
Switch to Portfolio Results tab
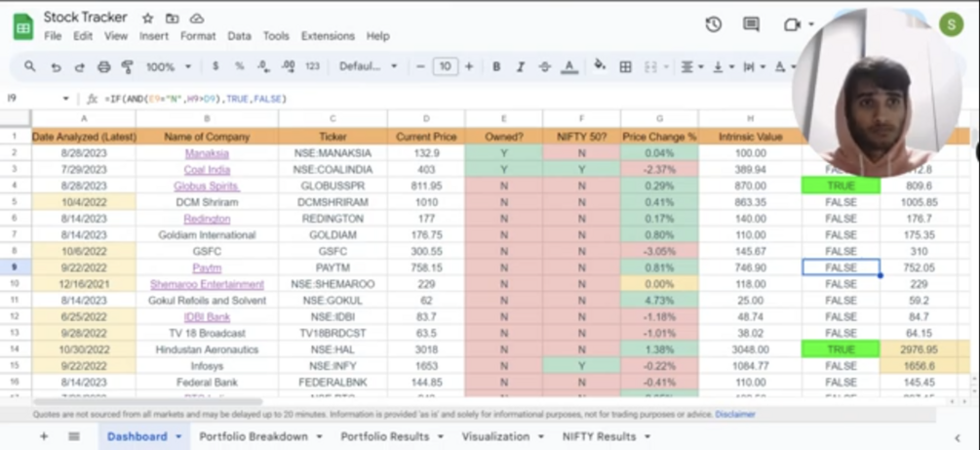(384, 436)
